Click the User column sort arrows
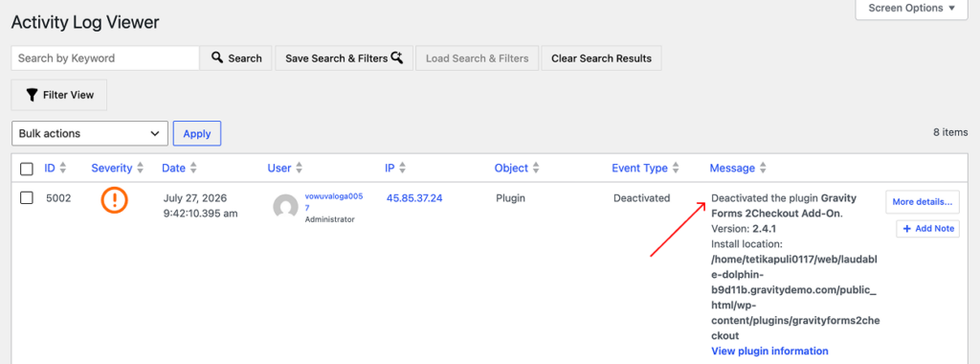This screenshot has width=980, height=364. click(300, 169)
